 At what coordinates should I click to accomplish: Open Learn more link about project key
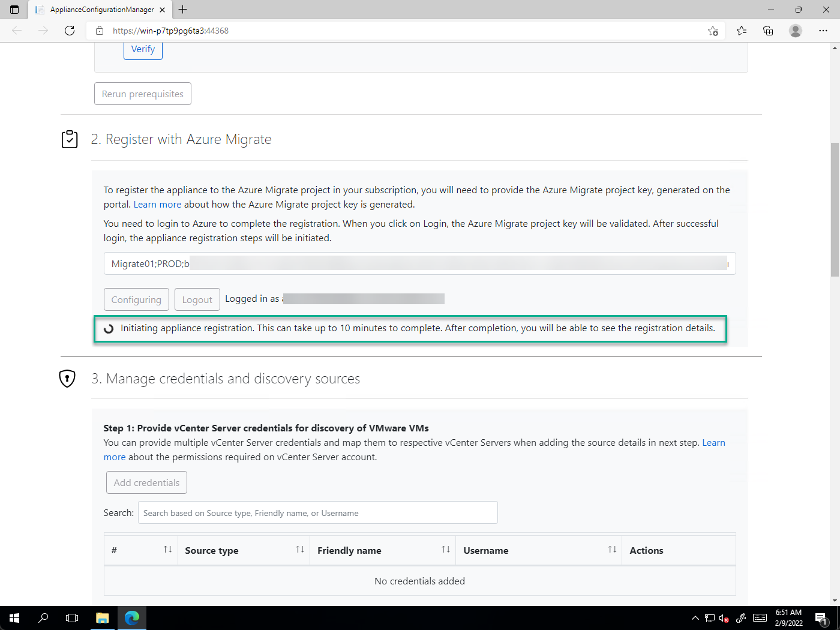click(x=157, y=205)
